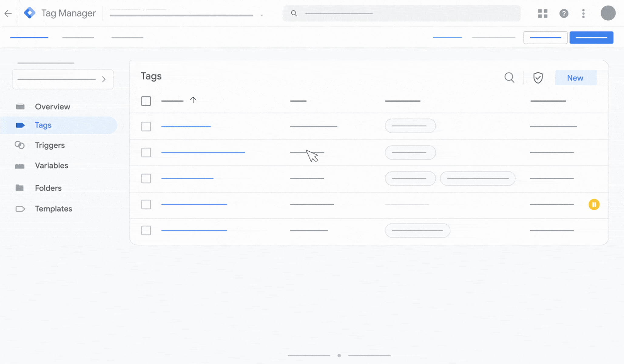Click the help question mark icon

(563, 13)
